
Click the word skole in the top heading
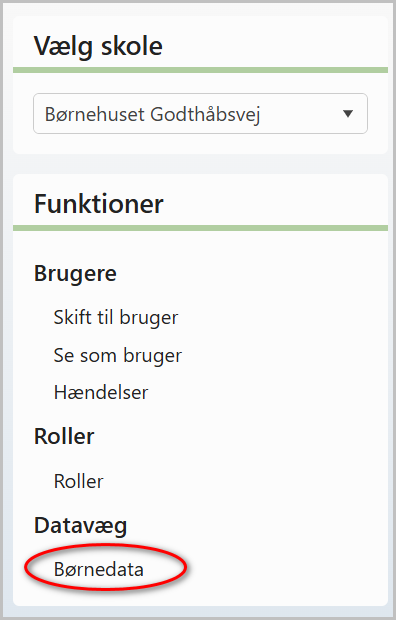tap(132, 46)
